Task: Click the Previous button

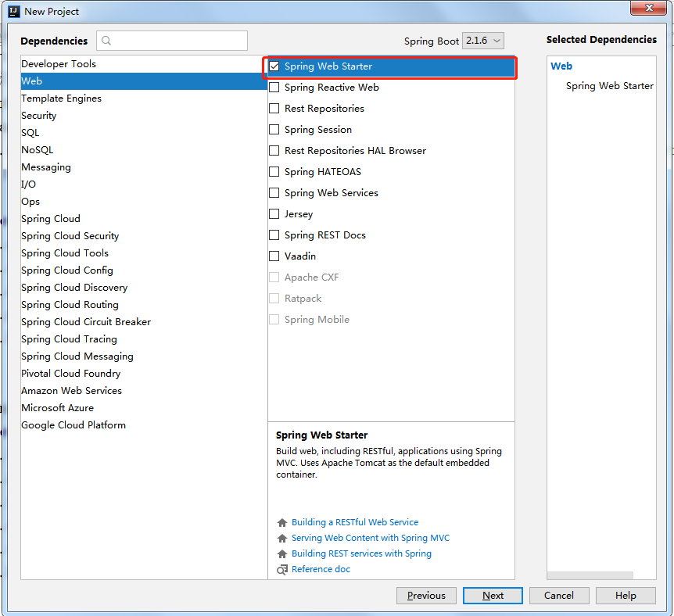Action: point(426,596)
